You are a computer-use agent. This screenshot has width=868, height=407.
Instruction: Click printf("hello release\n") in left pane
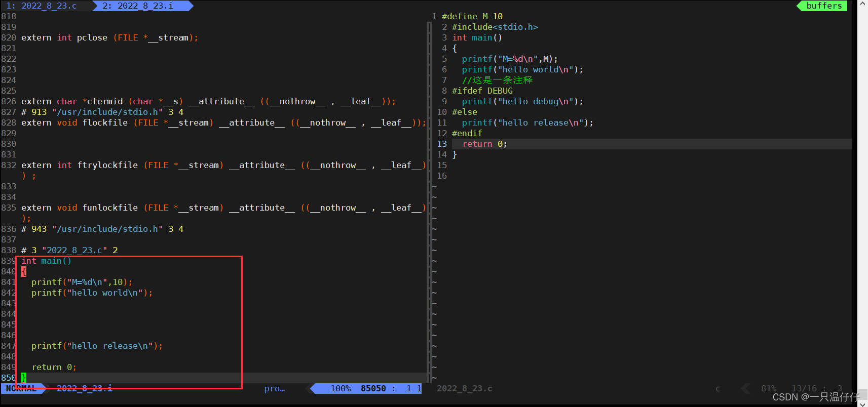(97, 346)
